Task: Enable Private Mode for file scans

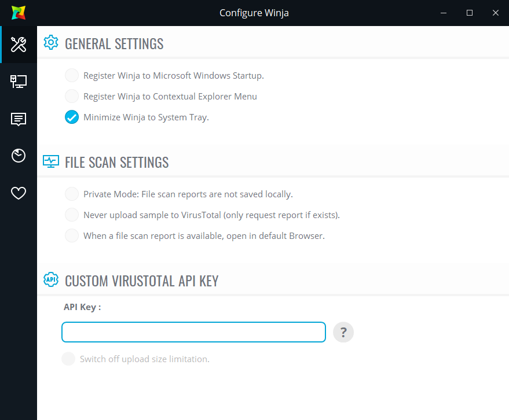Action: (72, 194)
